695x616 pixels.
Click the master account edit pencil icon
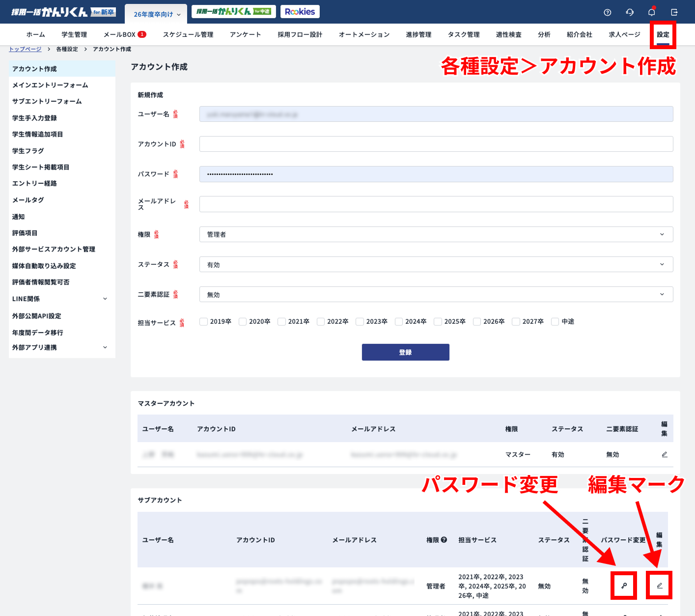point(664,454)
